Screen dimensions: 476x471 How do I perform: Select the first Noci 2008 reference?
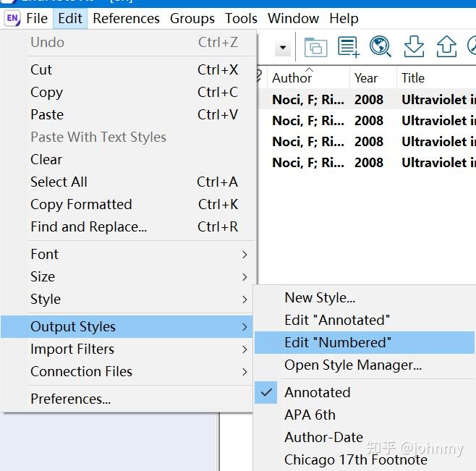(x=367, y=100)
